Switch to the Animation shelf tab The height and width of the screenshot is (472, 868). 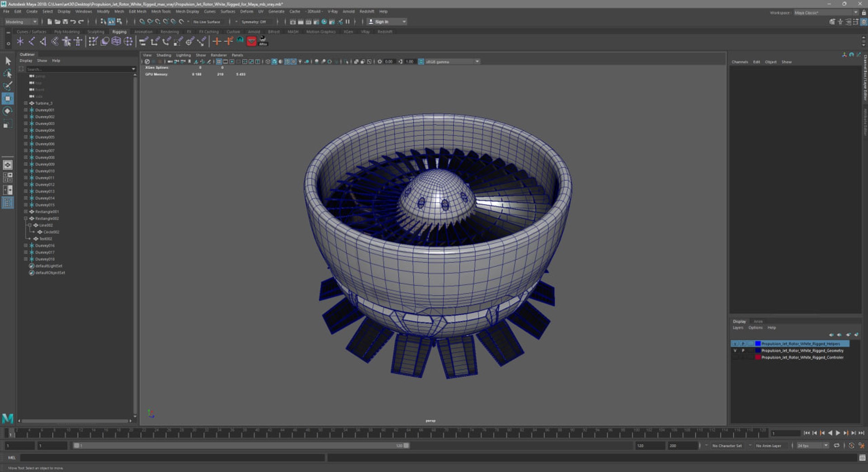click(143, 32)
